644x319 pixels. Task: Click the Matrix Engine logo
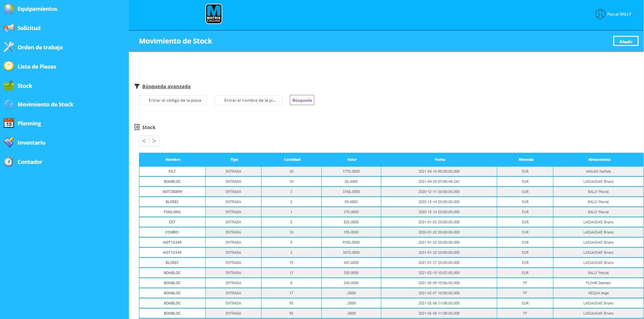pos(213,14)
